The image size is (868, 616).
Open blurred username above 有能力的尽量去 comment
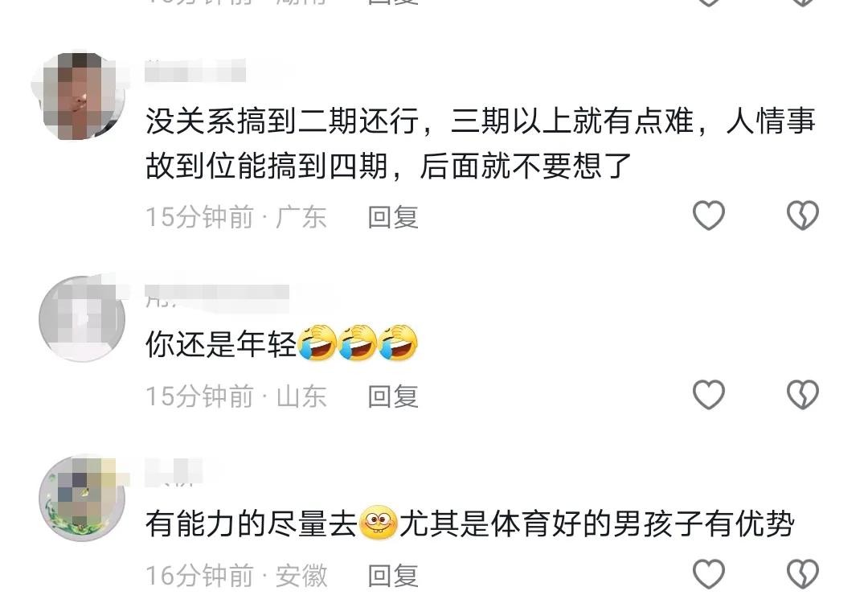[174, 473]
